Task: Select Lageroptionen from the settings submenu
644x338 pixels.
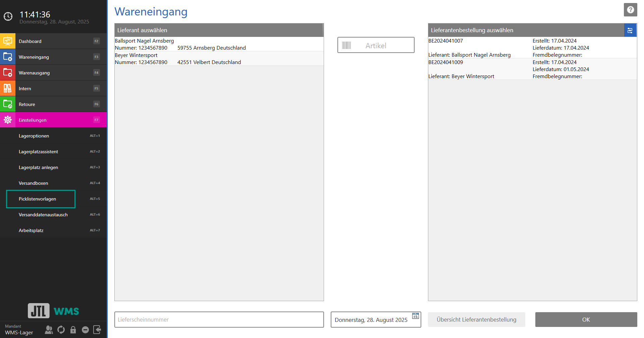Action: (x=34, y=136)
